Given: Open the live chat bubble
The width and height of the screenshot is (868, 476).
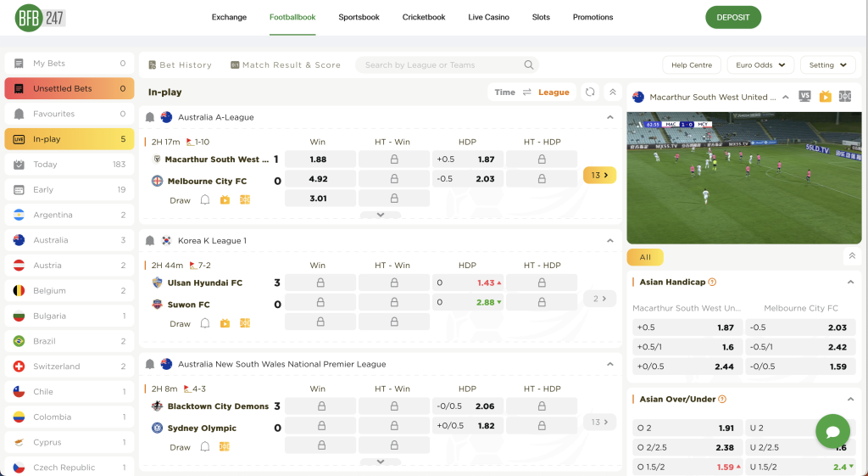Looking at the screenshot, I should click(833, 432).
